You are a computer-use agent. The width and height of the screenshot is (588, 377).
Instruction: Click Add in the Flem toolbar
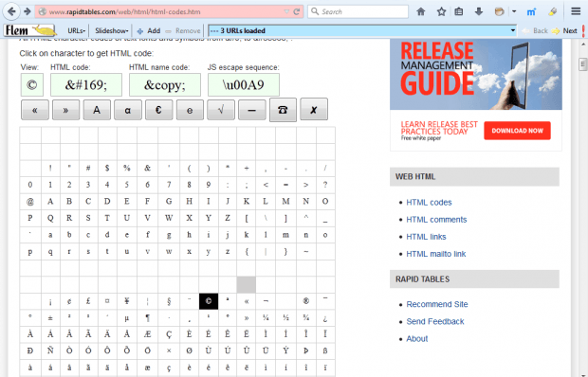149,30
